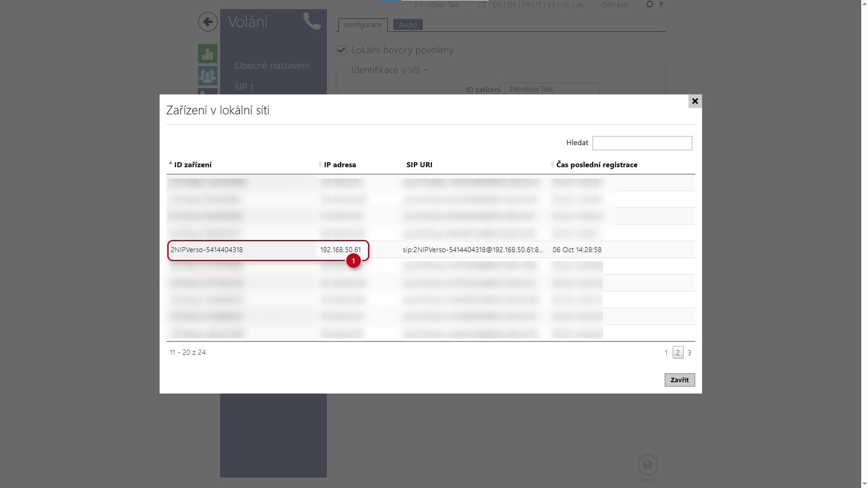Click IP address 192.168.50.61 cell
868x488 pixels.
click(x=340, y=250)
